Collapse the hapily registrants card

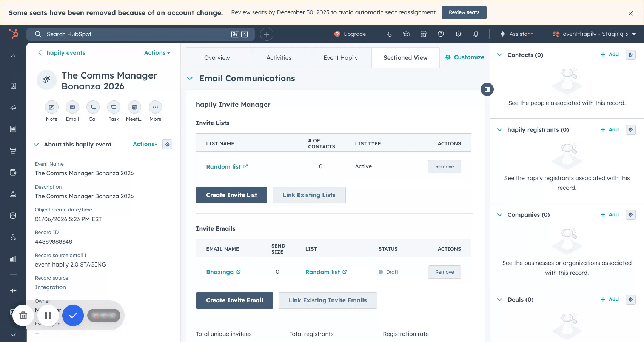click(x=499, y=130)
